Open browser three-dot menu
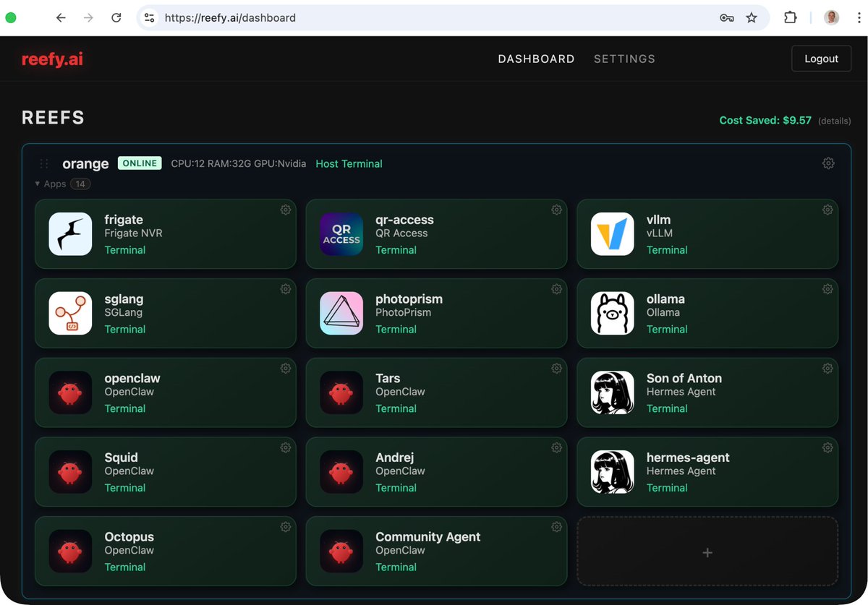 (x=859, y=17)
